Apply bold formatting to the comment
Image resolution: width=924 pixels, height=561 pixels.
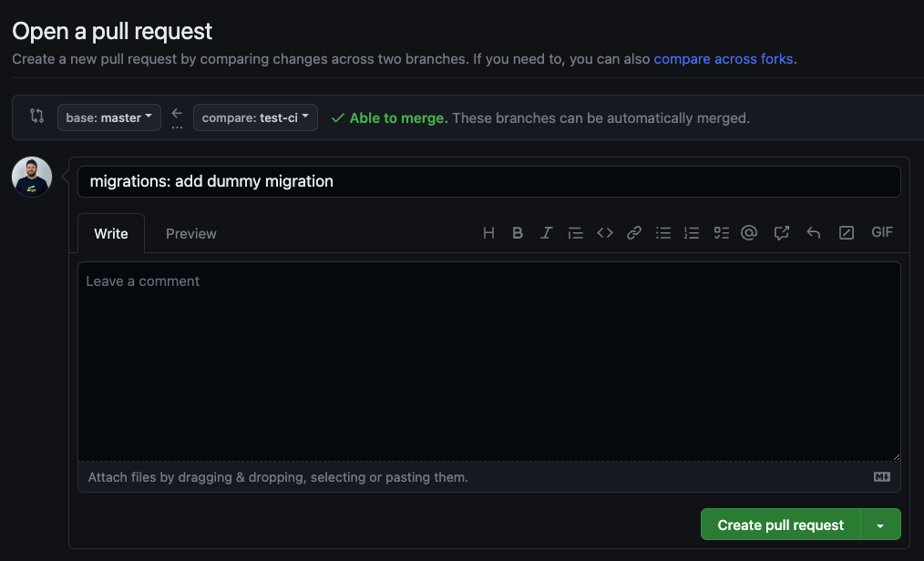point(518,232)
